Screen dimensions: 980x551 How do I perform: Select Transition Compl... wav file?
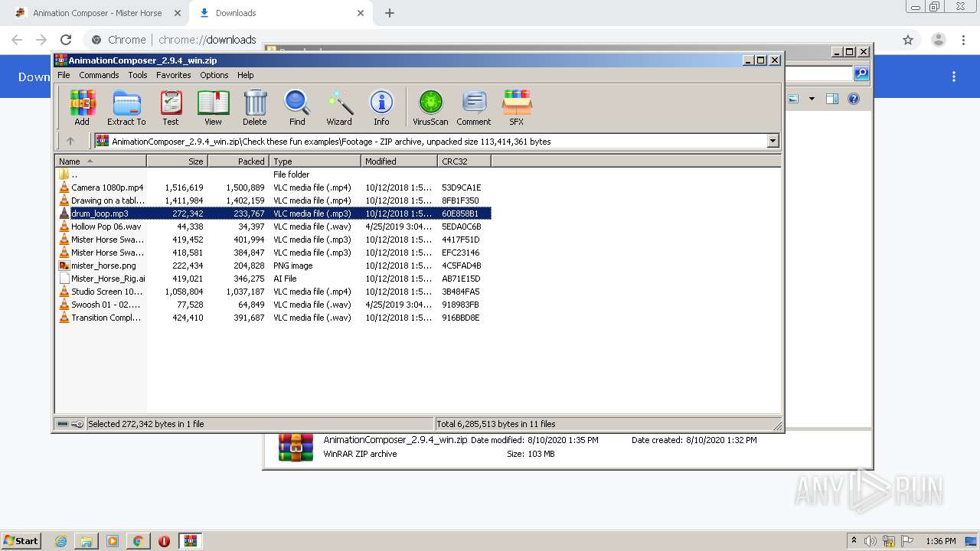pyautogui.click(x=273, y=318)
